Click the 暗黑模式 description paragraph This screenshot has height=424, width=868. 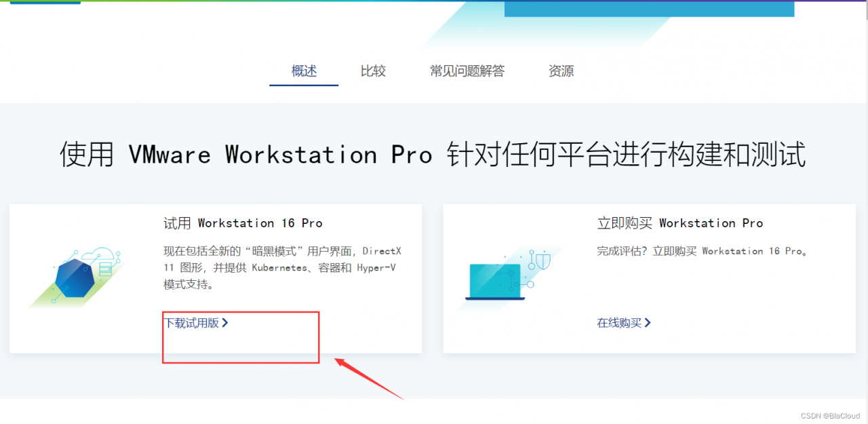[x=283, y=268]
